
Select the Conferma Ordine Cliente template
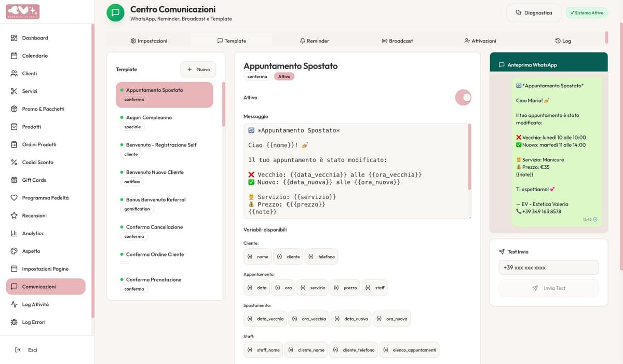pos(165,258)
